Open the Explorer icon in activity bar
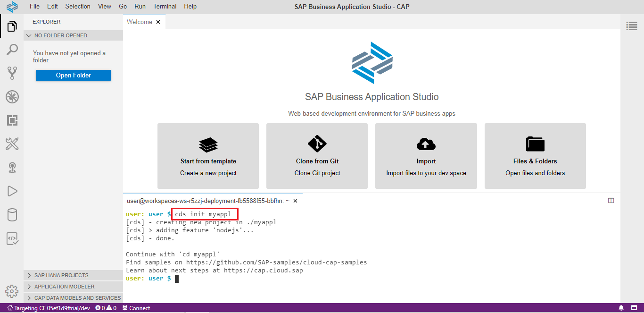Screen dimensions: 644x313 (12, 26)
